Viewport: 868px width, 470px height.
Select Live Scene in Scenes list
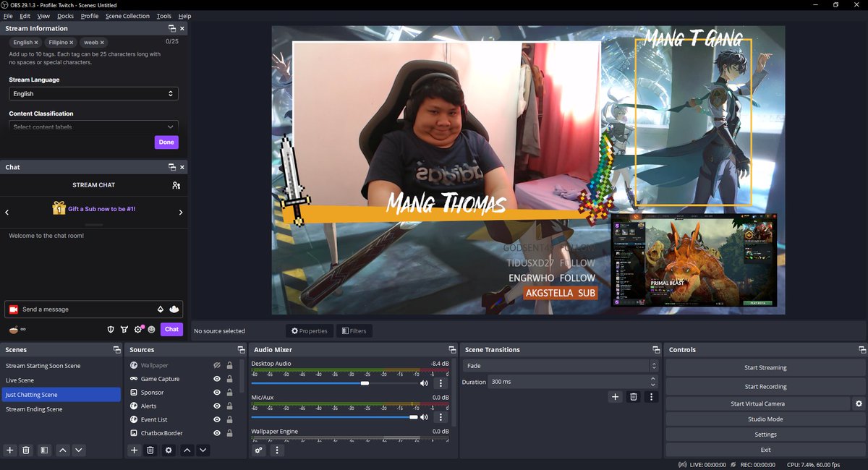(61, 380)
